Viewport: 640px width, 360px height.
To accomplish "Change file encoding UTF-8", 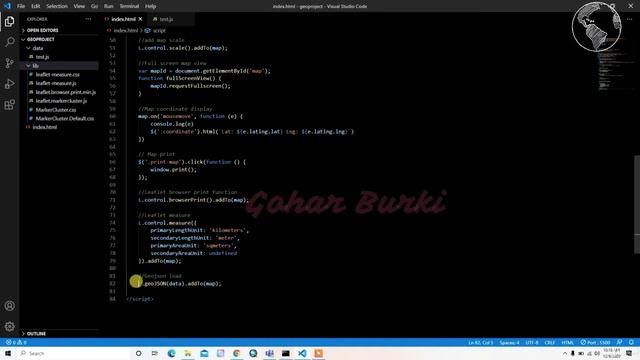I will coord(532,342).
